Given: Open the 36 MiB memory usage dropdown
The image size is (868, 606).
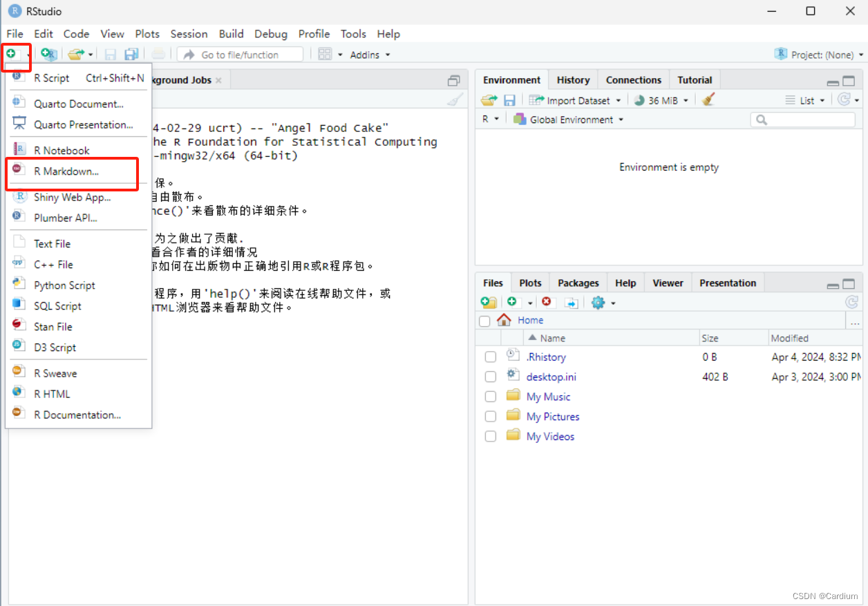Looking at the screenshot, I should (x=661, y=100).
